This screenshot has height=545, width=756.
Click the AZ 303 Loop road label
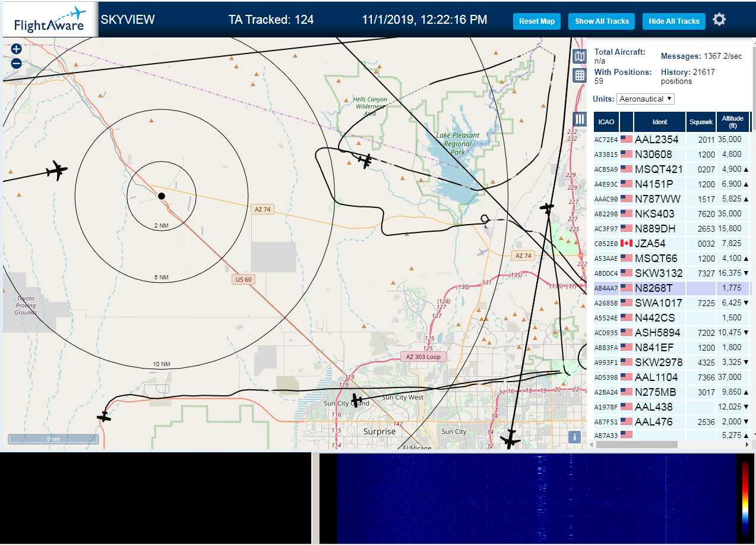[423, 357]
